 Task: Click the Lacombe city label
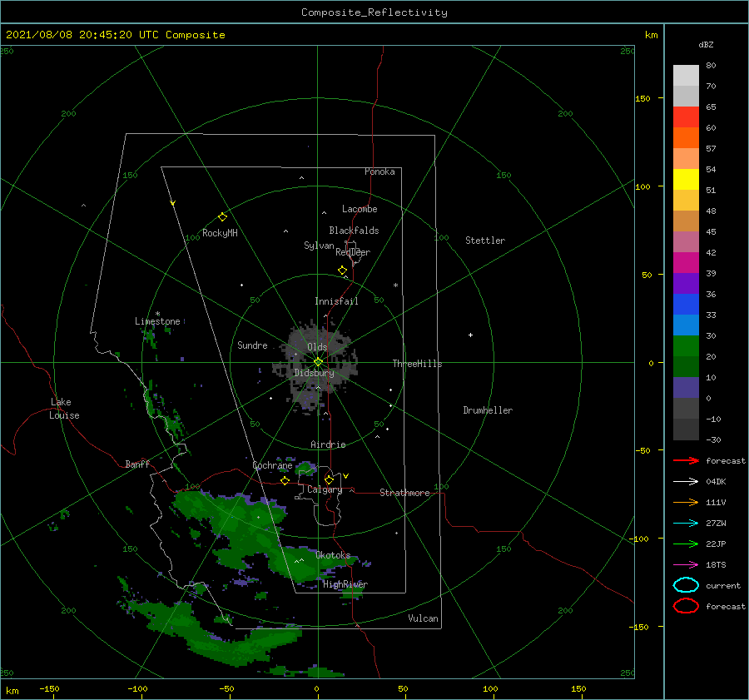(360, 209)
